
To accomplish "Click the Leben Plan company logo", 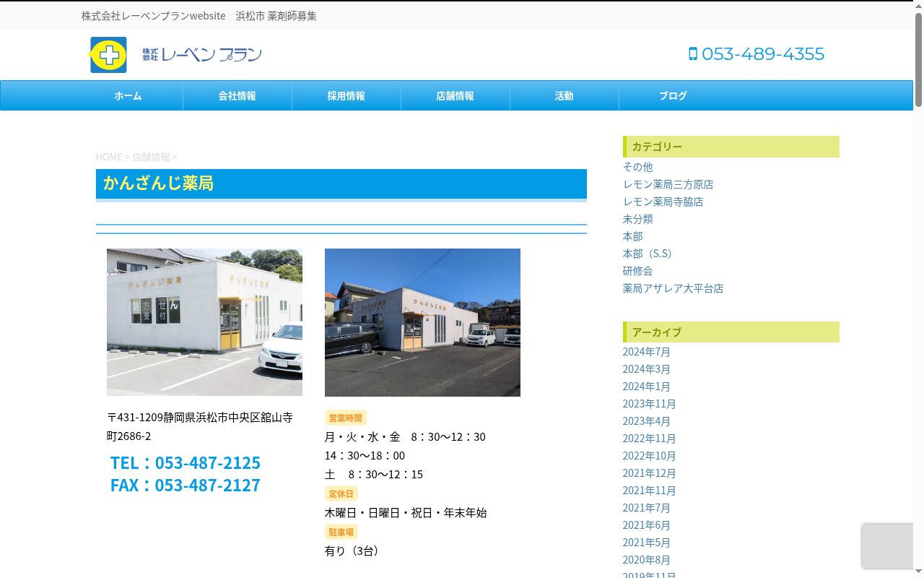I will coord(175,55).
